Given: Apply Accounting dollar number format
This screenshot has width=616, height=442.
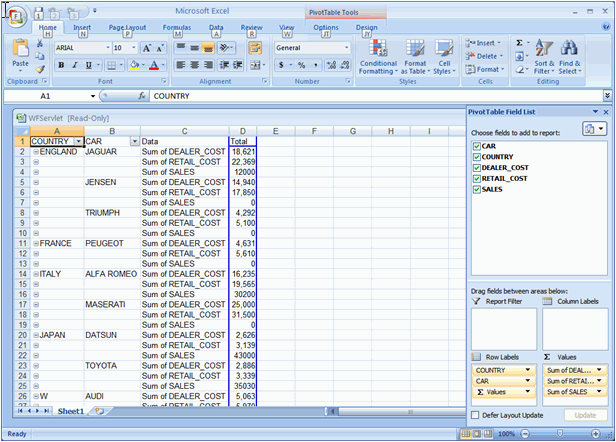Looking at the screenshot, I should coord(281,65).
